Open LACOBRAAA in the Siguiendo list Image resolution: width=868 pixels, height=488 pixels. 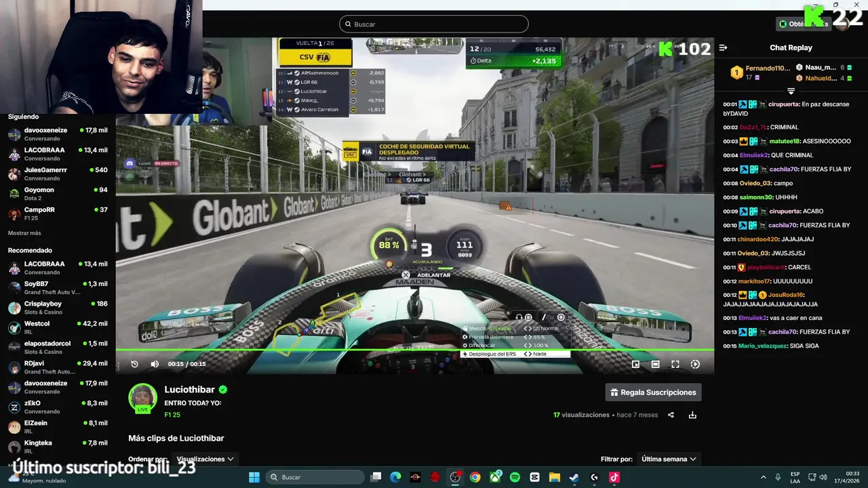tap(58, 154)
